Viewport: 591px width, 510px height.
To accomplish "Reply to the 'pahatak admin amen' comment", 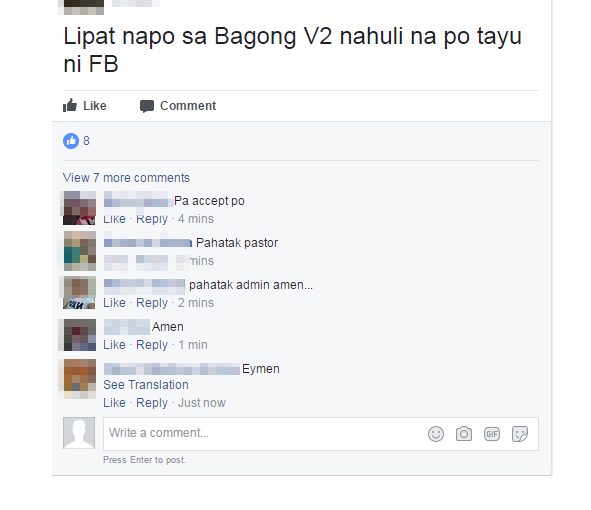I will (x=152, y=303).
